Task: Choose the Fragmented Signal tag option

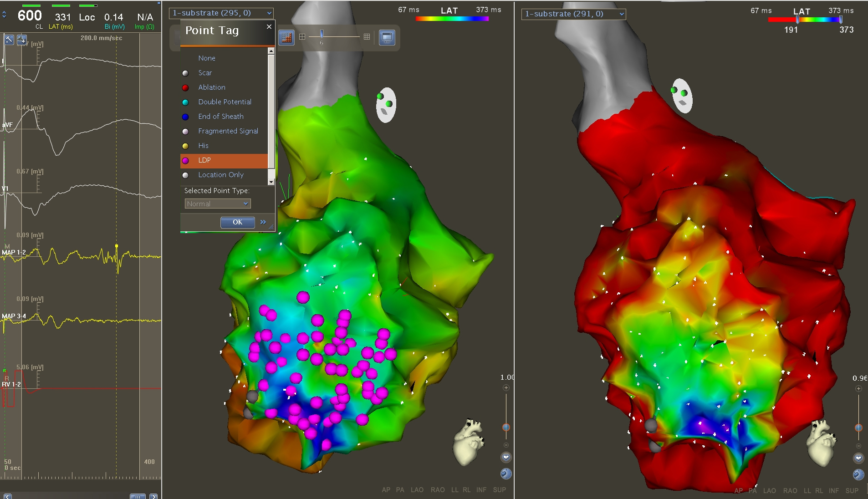Action: pyautogui.click(x=228, y=131)
